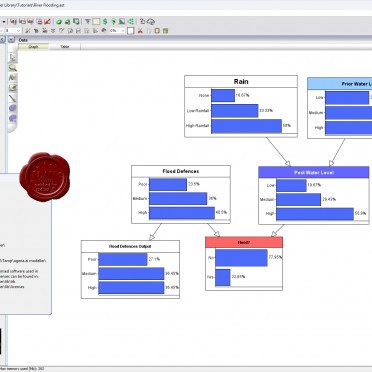The width and height of the screenshot is (372, 372).
Task: Click the green stacked pages icon
Action: [76, 22]
